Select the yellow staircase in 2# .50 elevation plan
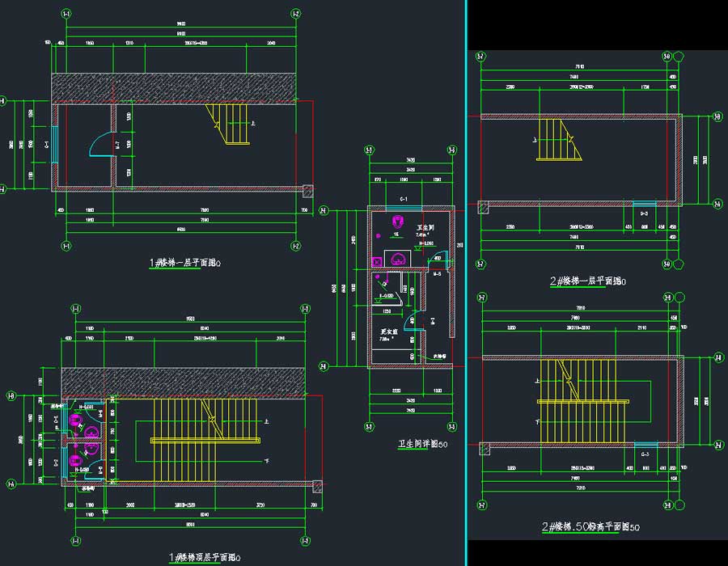728x566 pixels. click(582, 401)
